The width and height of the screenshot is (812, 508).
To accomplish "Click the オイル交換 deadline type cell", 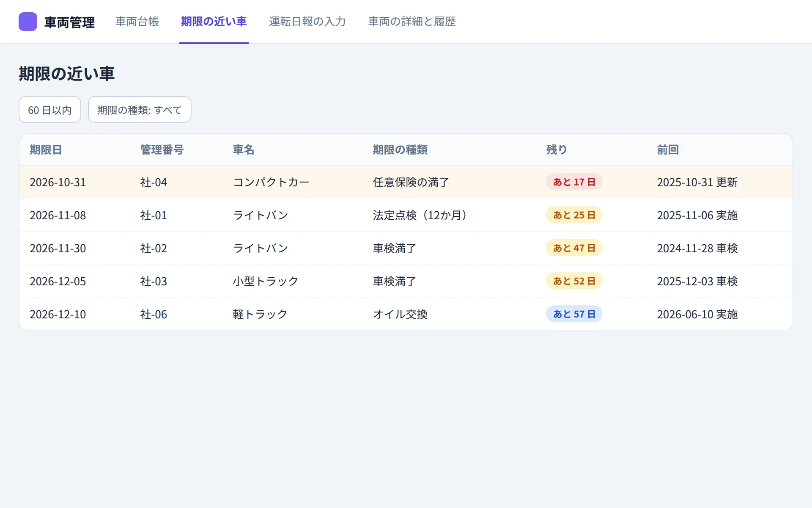I will pyautogui.click(x=400, y=314).
